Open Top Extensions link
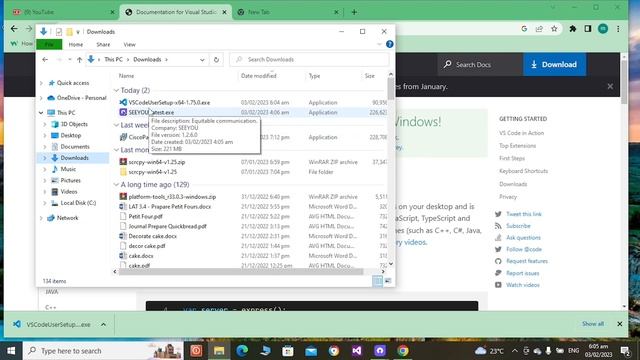 tap(517, 146)
